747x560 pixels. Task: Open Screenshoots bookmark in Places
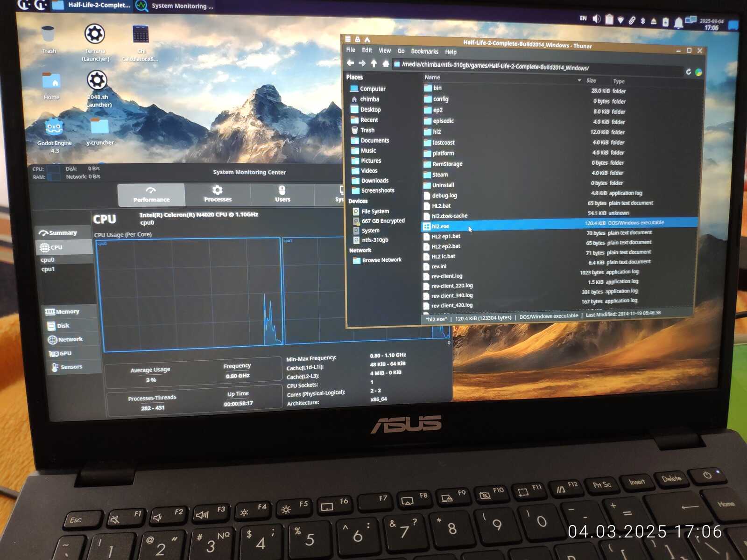(x=377, y=190)
